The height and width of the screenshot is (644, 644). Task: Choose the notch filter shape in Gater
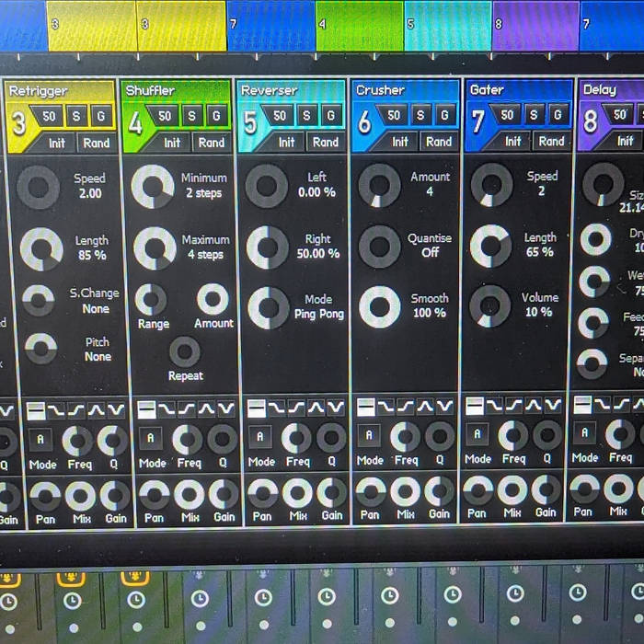pos(553,406)
